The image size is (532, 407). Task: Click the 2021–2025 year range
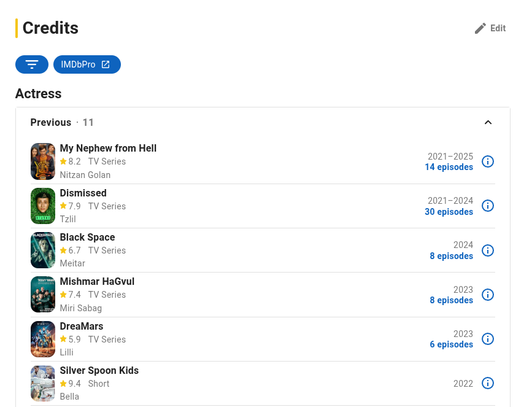pos(450,157)
